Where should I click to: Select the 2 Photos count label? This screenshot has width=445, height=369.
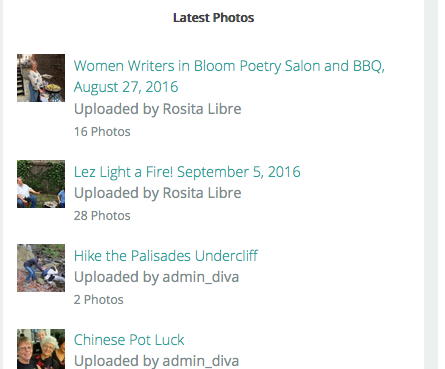[x=98, y=300]
